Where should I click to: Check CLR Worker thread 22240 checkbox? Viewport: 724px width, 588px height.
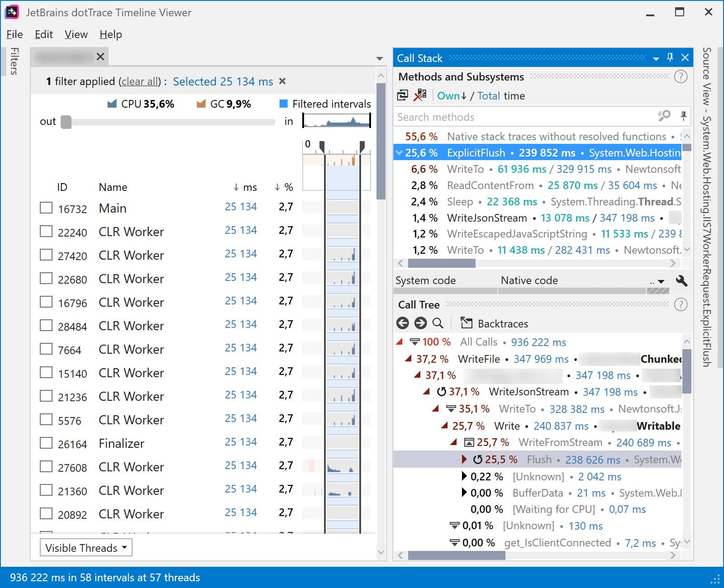coord(46,231)
